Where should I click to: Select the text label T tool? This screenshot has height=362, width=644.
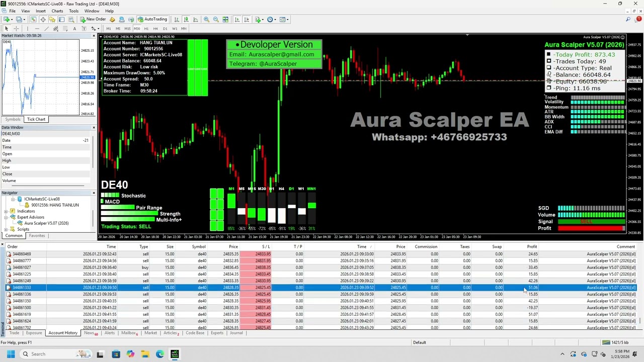[x=84, y=28]
